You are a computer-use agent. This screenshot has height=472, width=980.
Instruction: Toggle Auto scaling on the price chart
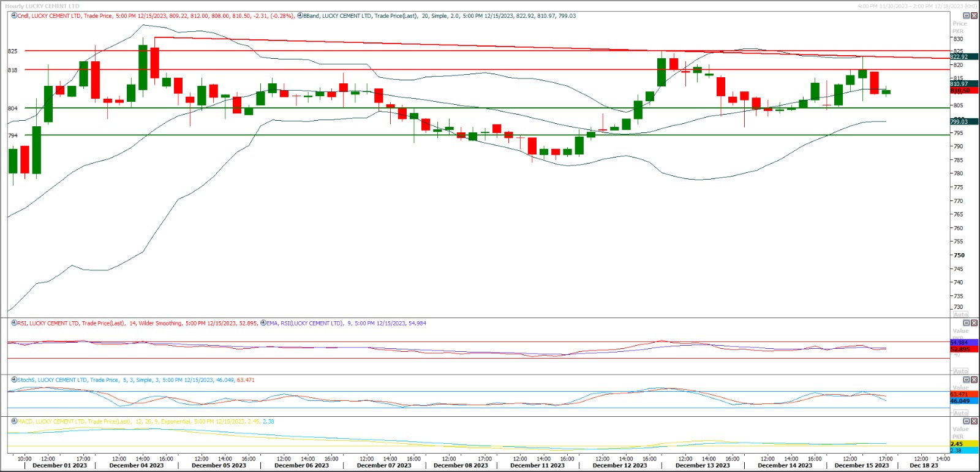(960, 314)
